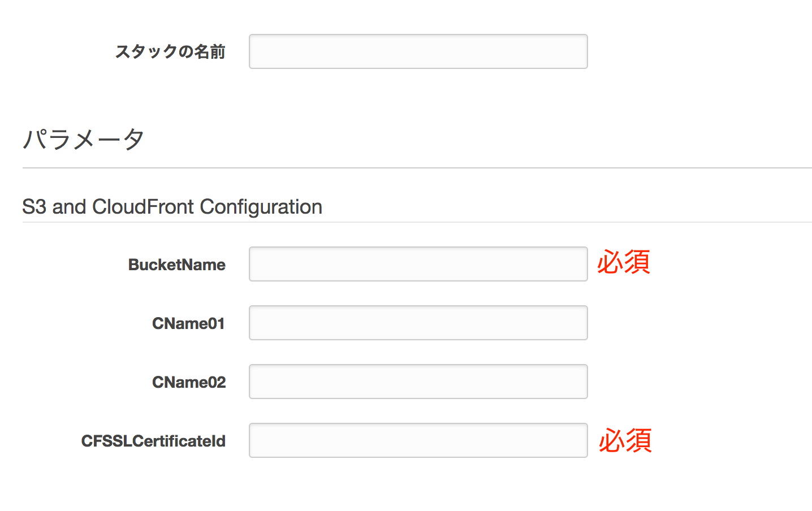Click the CName01 field label
The image size is (812, 511).
[x=188, y=323]
